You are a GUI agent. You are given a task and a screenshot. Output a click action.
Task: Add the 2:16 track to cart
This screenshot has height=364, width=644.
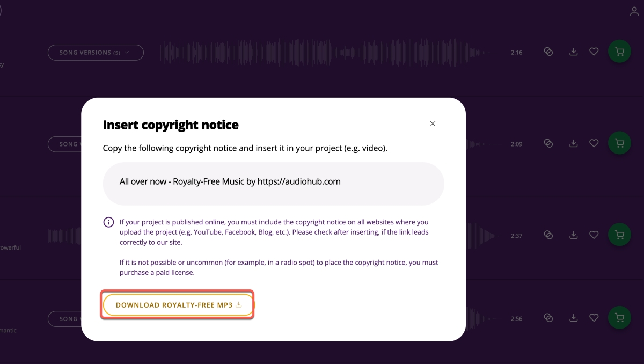pyautogui.click(x=619, y=52)
